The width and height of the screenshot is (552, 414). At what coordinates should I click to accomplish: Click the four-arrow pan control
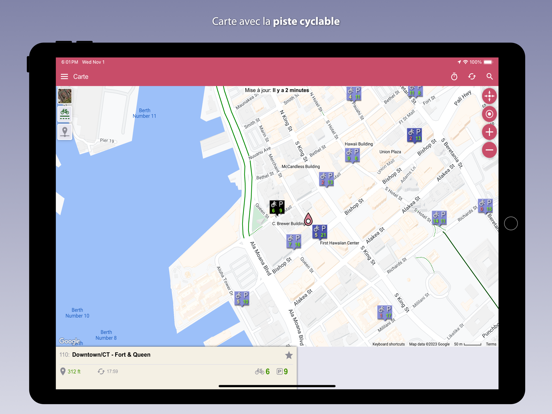pos(489,96)
